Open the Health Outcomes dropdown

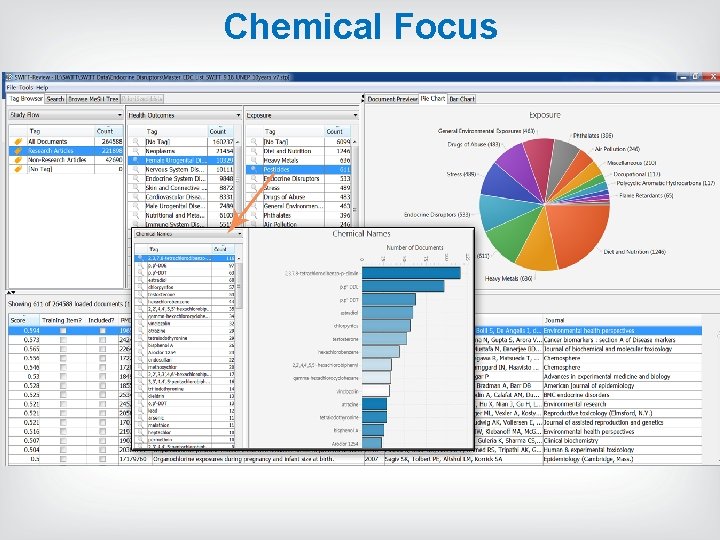[x=184, y=115]
